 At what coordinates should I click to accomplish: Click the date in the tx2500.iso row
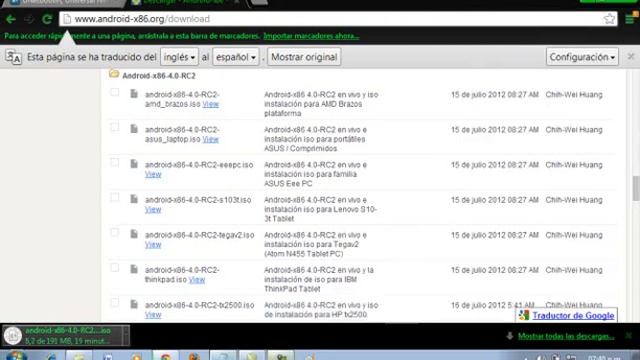pyautogui.click(x=493, y=305)
